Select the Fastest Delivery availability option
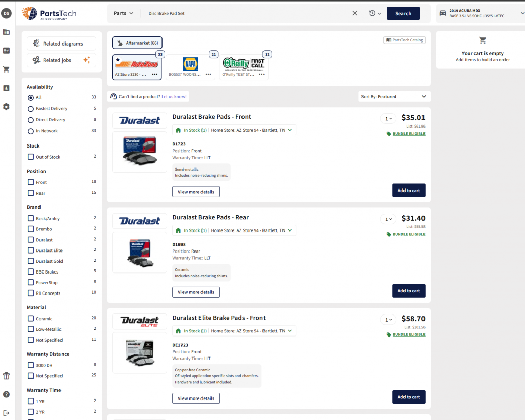The width and height of the screenshot is (525, 420). (x=31, y=109)
